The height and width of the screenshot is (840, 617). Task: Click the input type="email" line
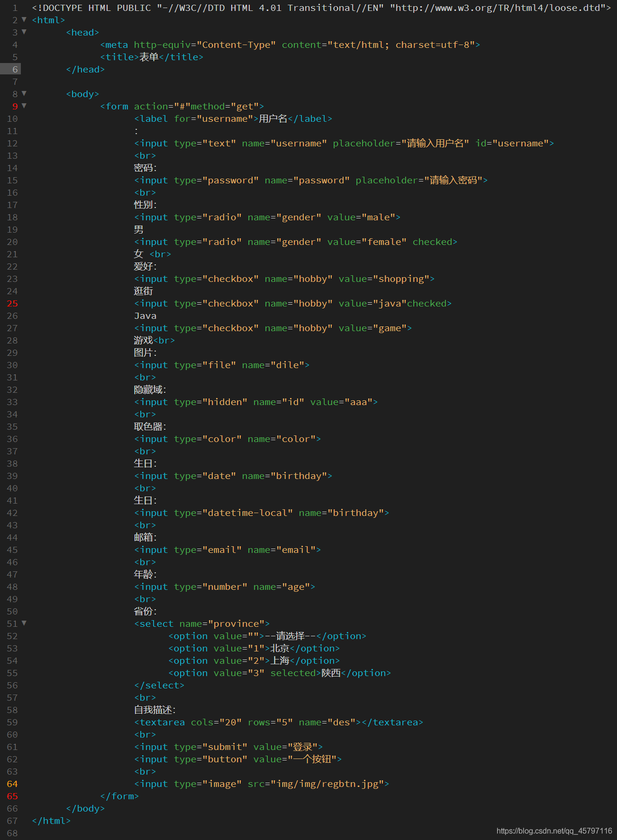(x=227, y=550)
